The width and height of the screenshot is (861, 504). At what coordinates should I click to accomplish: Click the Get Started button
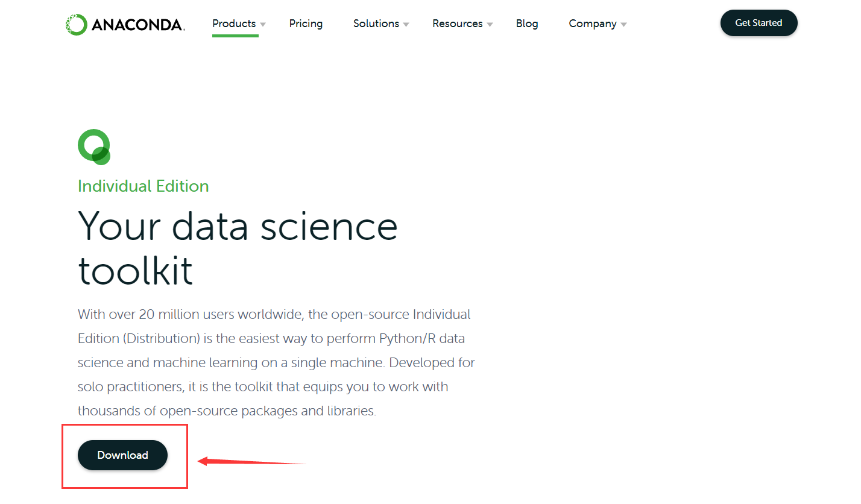tap(758, 23)
